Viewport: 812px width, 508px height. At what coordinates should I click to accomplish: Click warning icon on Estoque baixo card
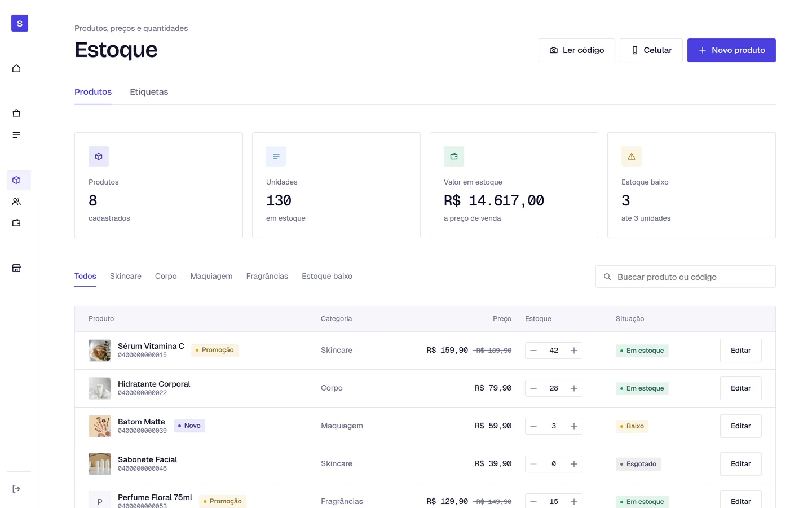point(632,156)
